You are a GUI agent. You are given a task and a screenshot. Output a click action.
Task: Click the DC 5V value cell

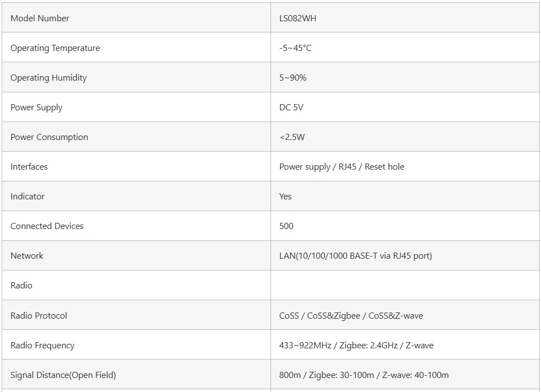pos(291,107)
